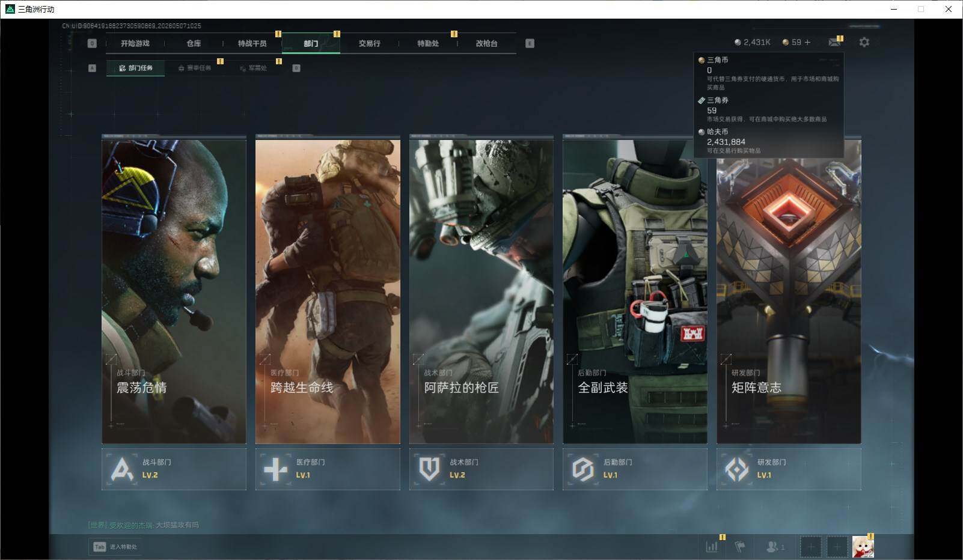The image size is (963, 560).
Task: Click the 战术部门 LV.2 button
Action: pos(481,469)
